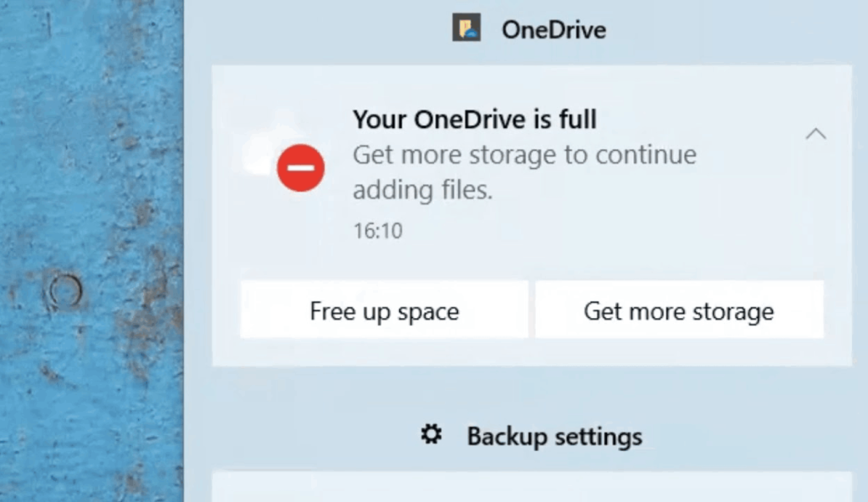This screenshot has width=868, height=502.
Task: Select Get more storage
Action: click(x=679, y=310)
